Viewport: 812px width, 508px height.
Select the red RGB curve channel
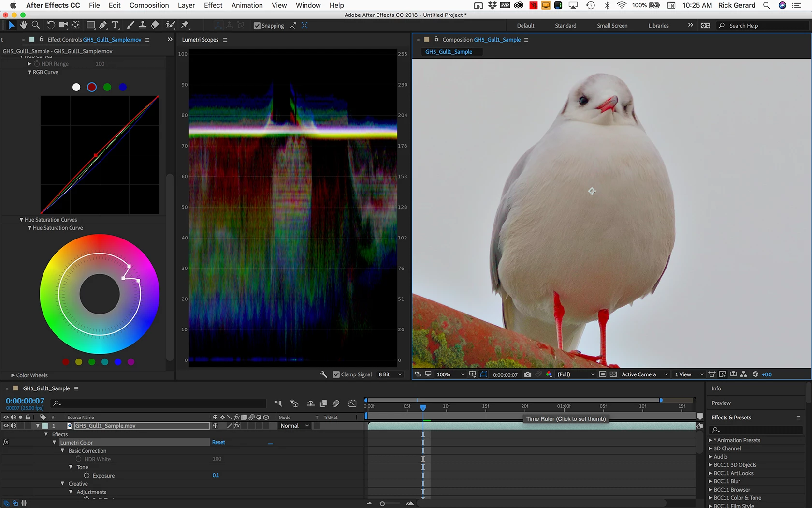point(92,87)
